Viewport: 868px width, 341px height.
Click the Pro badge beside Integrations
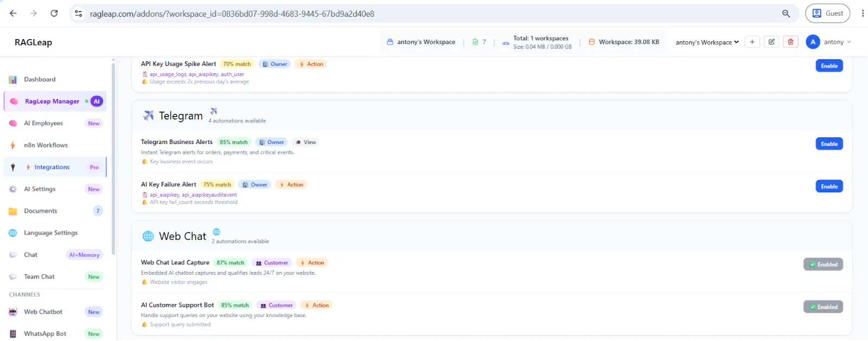tap(94, 167)
